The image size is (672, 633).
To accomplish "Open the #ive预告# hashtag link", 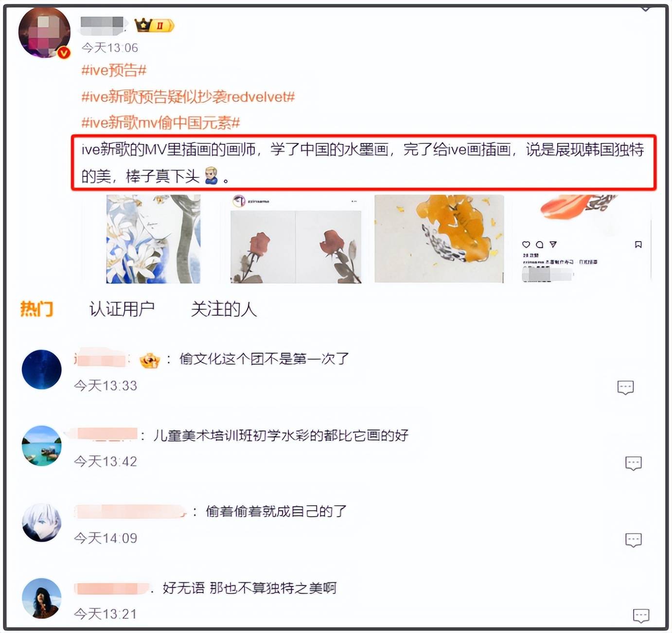I will 114,70.
